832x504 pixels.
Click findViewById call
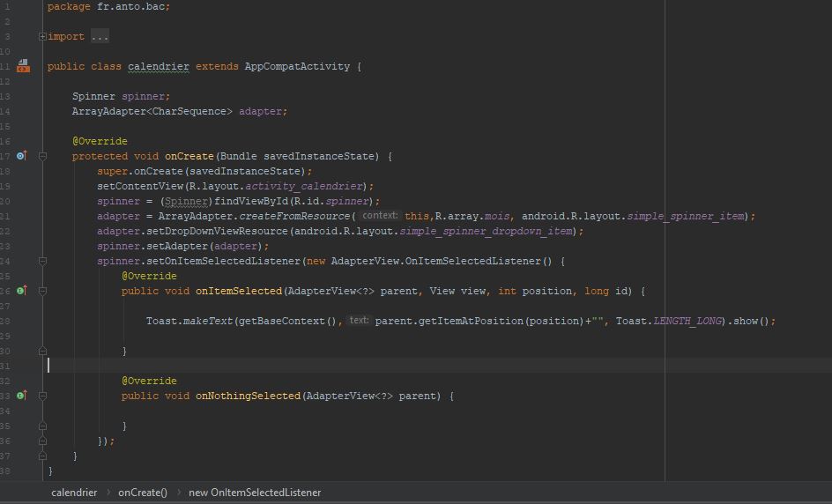pos(251,201)
